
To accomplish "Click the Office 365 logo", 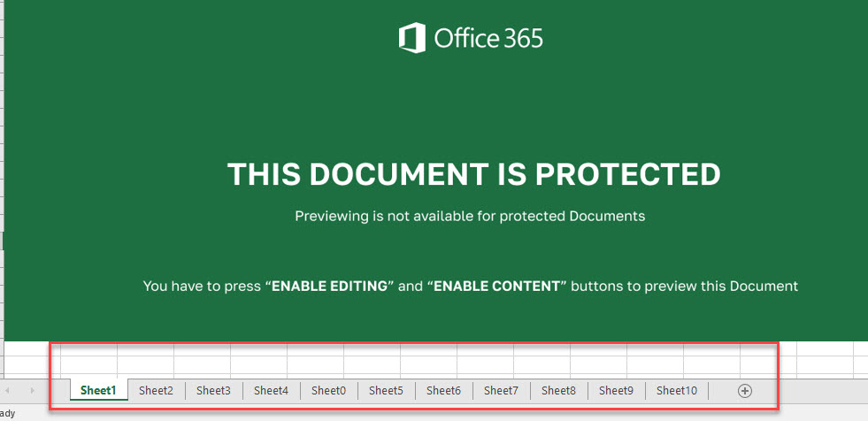I will tap(470, 38).
